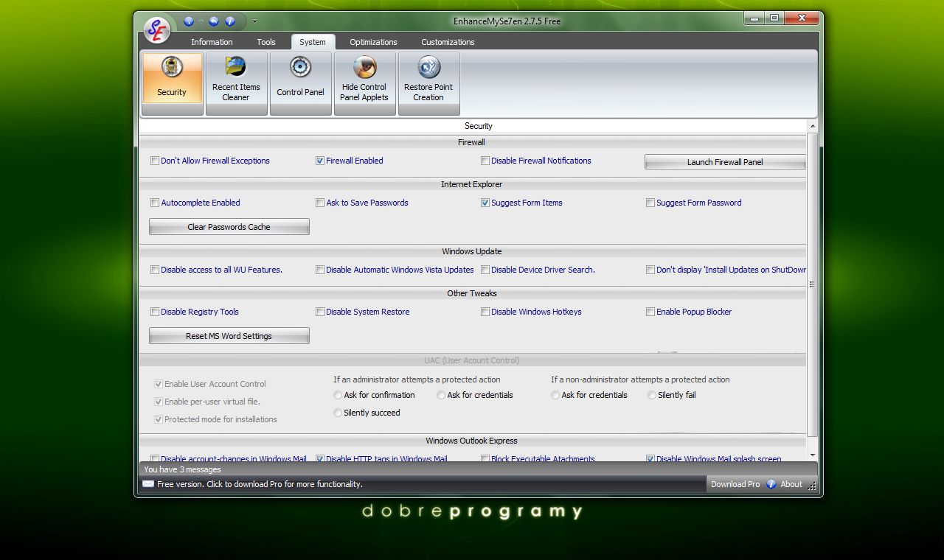This screenshot has height=560, width=944.
Task: Click the 'You have 3 messages' text
Action: [182, 469]
